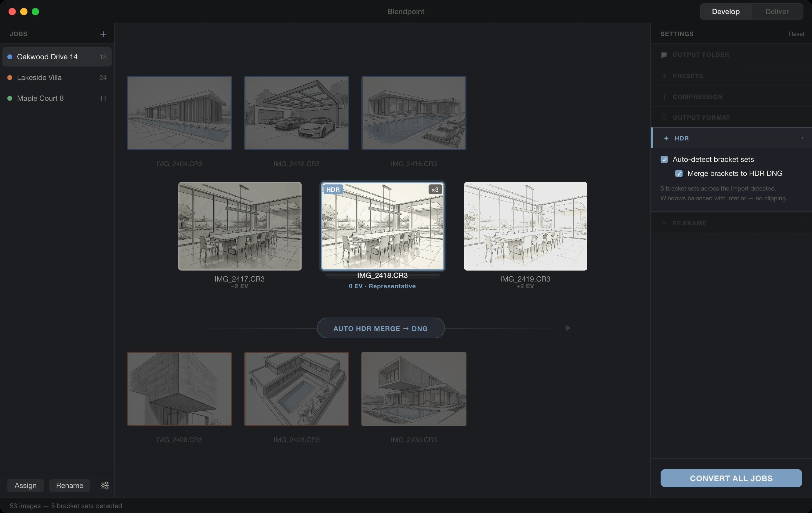The height and width of the screenshot is (513, 812).
Task: Click the '5 bracket sets across the import' note
Action: point(718,188)
